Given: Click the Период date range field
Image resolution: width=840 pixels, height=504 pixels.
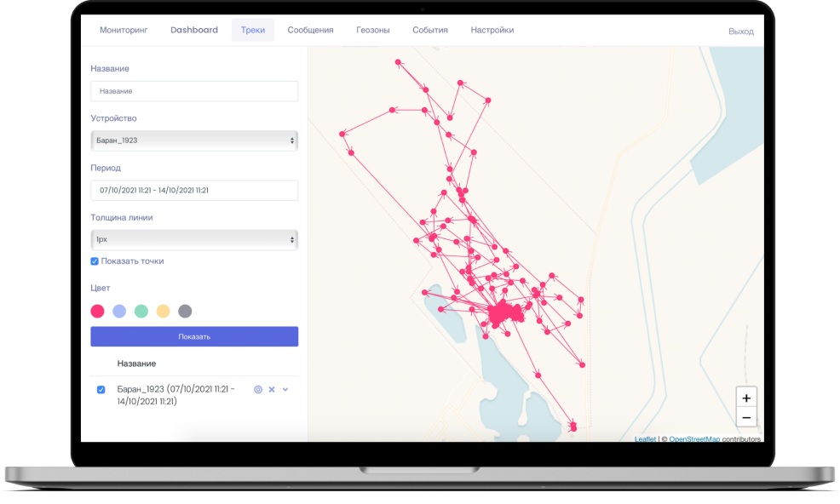Looking at the screenshot, I should [194, 190].
